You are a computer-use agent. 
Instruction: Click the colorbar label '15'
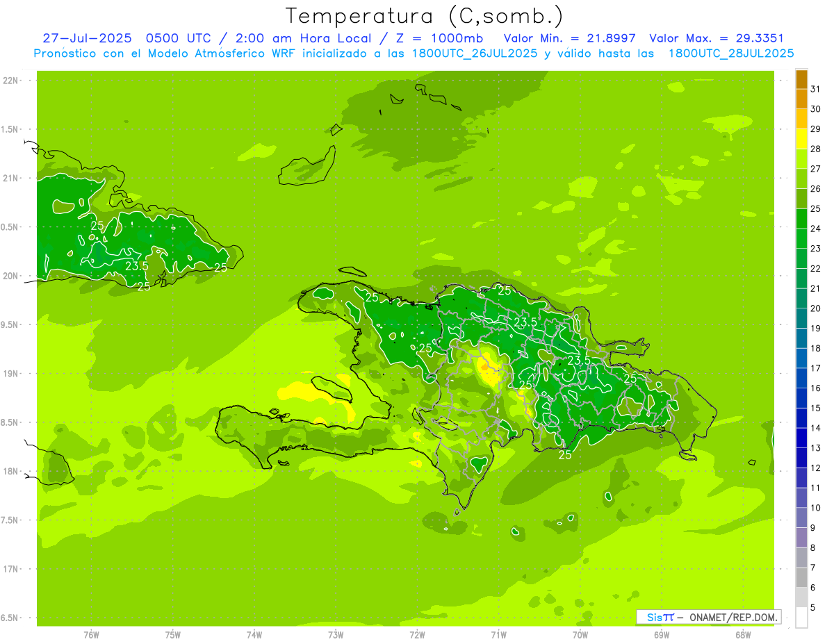(x=816, y=408)
